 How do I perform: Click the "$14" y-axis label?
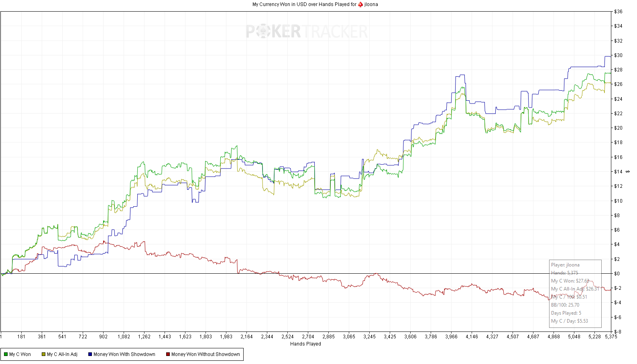point(618,172)
